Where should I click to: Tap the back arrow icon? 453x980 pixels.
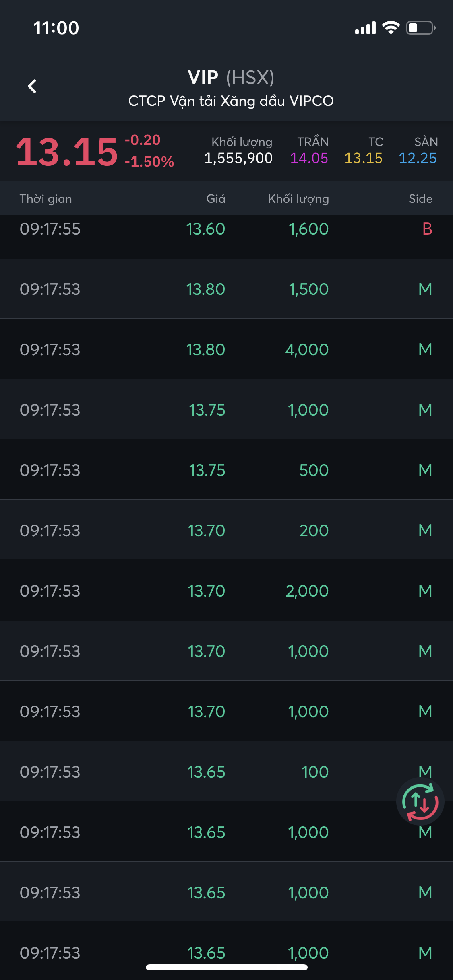click(x=32, y=86)
